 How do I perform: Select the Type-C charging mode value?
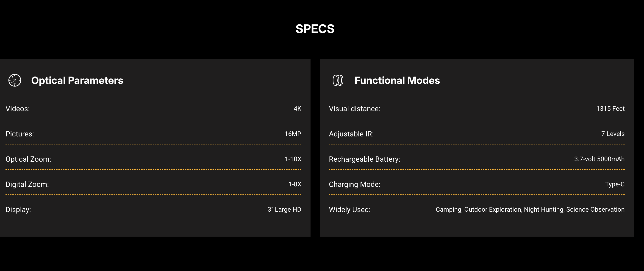(x=615, y=185)
